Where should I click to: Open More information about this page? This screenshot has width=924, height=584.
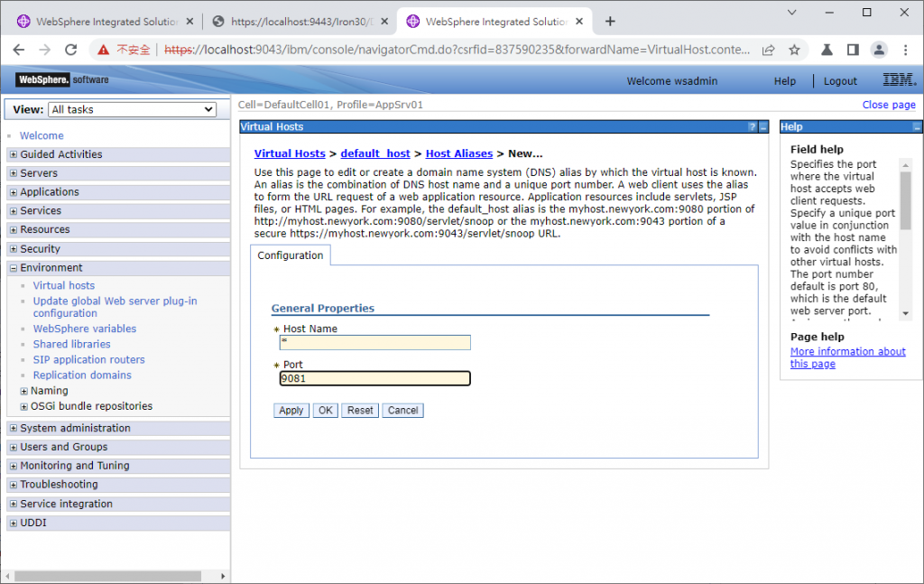(x=847, y=357)
